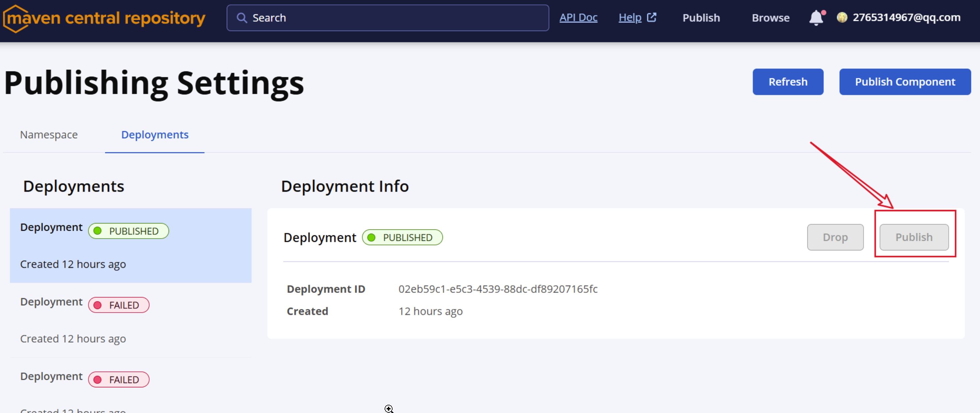
Task: Click the Publishing Settings heading
Action: pos(154,84)
